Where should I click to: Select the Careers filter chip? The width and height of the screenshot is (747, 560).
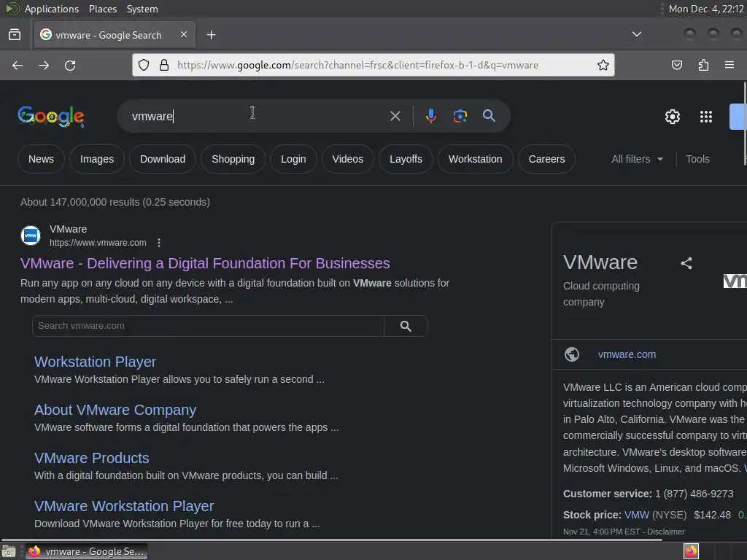(x=546, y=159)
